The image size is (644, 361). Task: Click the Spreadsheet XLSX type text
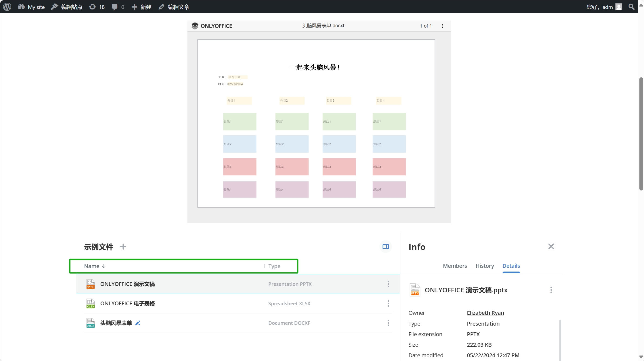[289, 303]
